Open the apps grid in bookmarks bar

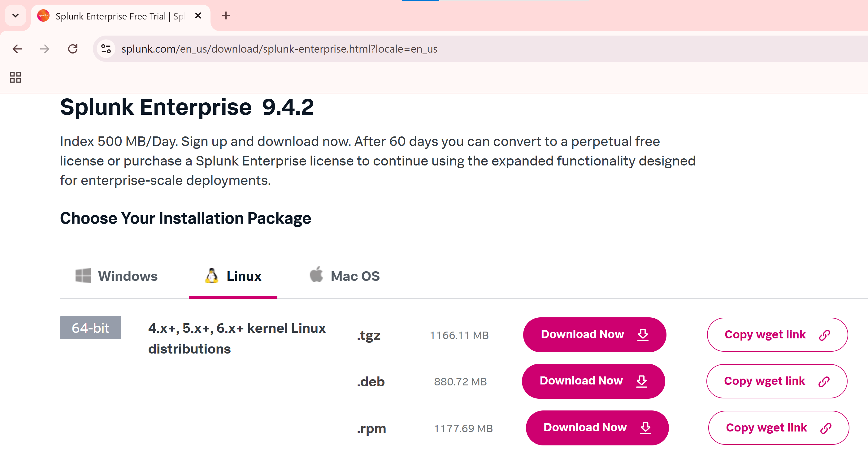(15, 77)
